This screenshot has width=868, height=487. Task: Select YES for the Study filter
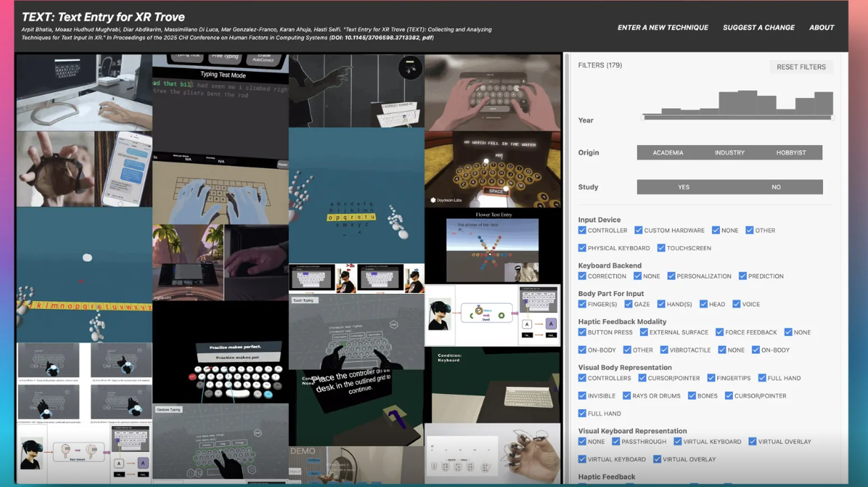point(684,187)
